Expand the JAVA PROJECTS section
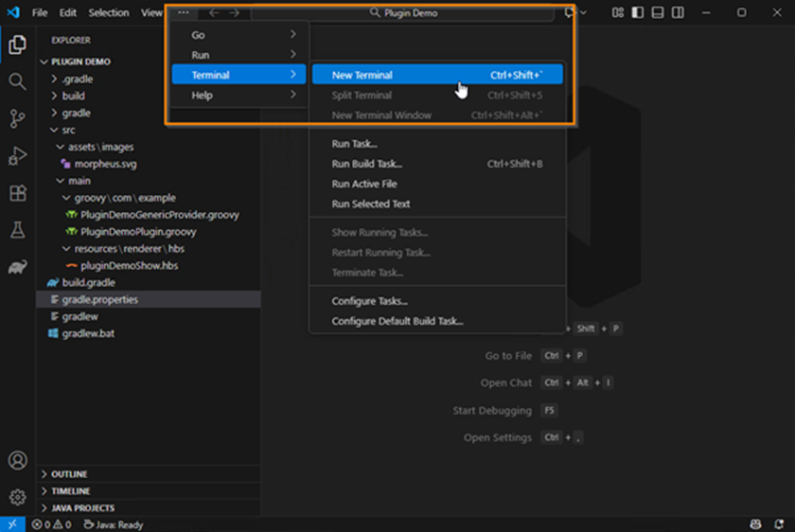The width and height of the screenshot is (795, 532). pyautogui.click(x=149, y=507)
